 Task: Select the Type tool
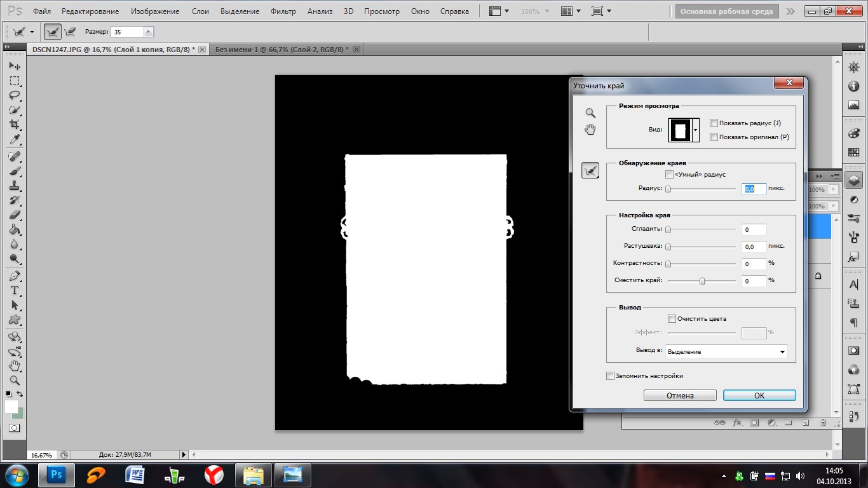coord(15,290)
